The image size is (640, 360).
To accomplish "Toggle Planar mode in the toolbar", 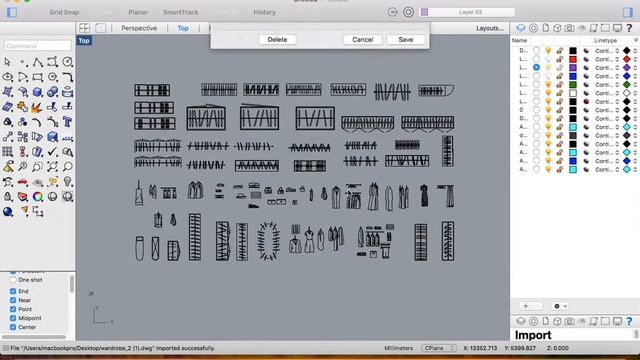I will (138, 12).
